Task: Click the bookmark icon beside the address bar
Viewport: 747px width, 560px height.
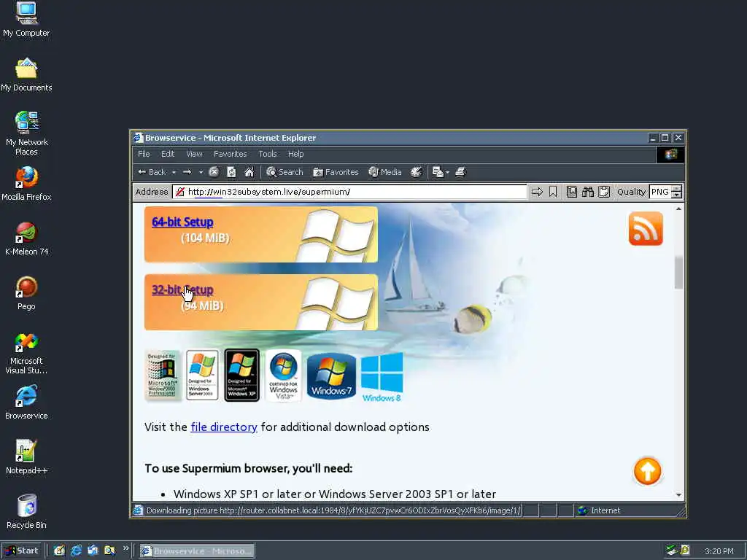Action: pos(553,192)
